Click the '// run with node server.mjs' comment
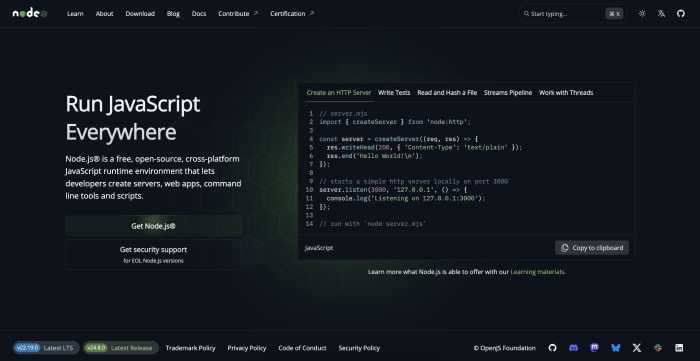 click(373, 224)
